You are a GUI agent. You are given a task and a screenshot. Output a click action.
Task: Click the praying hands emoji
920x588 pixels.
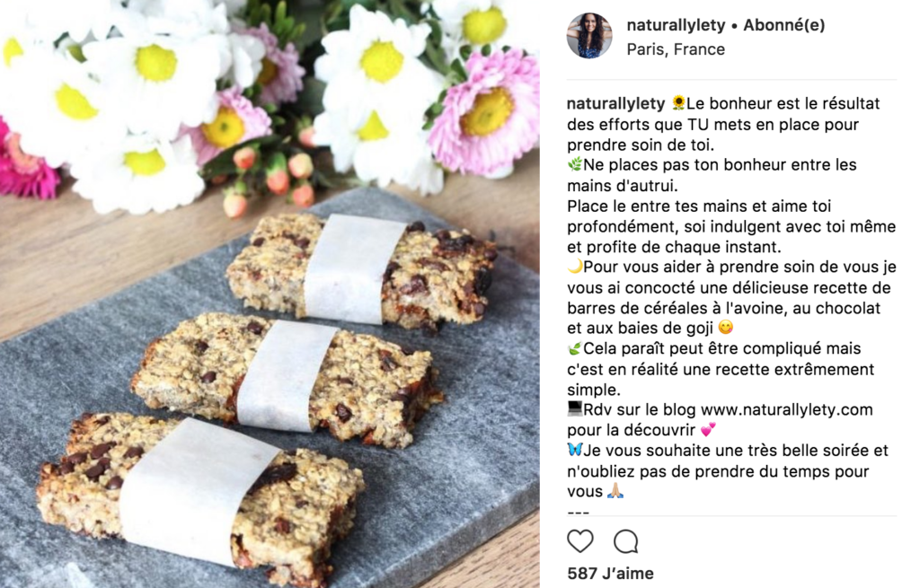(615, 491)
